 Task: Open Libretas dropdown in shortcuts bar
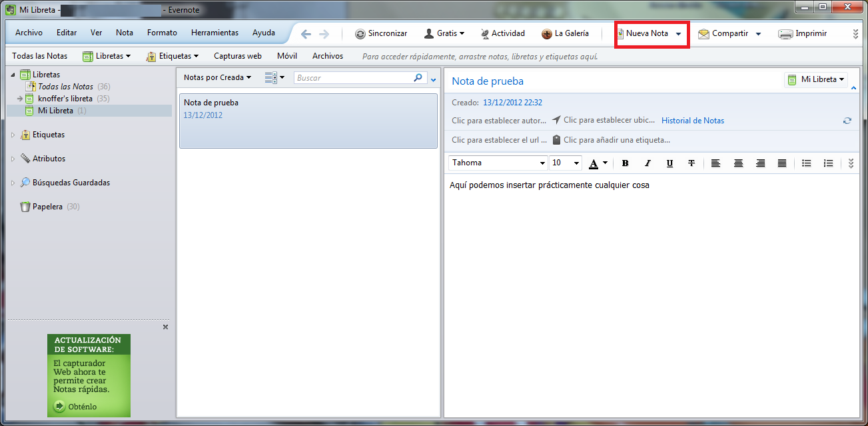[107, 56]
